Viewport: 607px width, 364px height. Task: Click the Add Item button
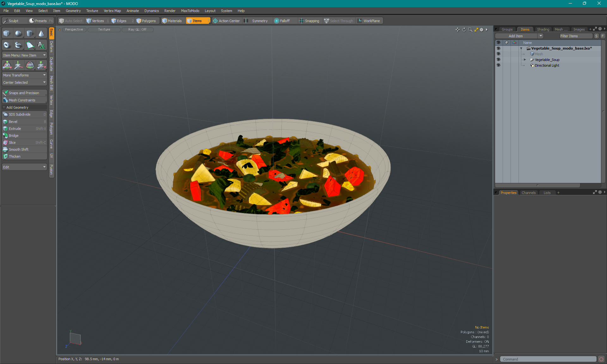517,36
